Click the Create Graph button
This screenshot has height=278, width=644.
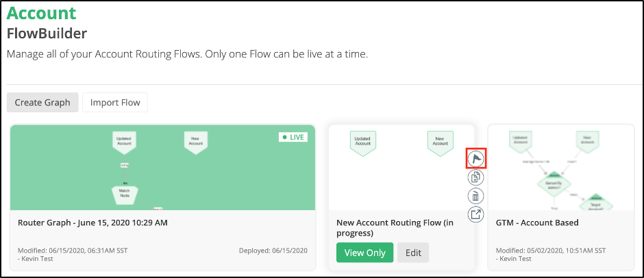tap(42, 102)
